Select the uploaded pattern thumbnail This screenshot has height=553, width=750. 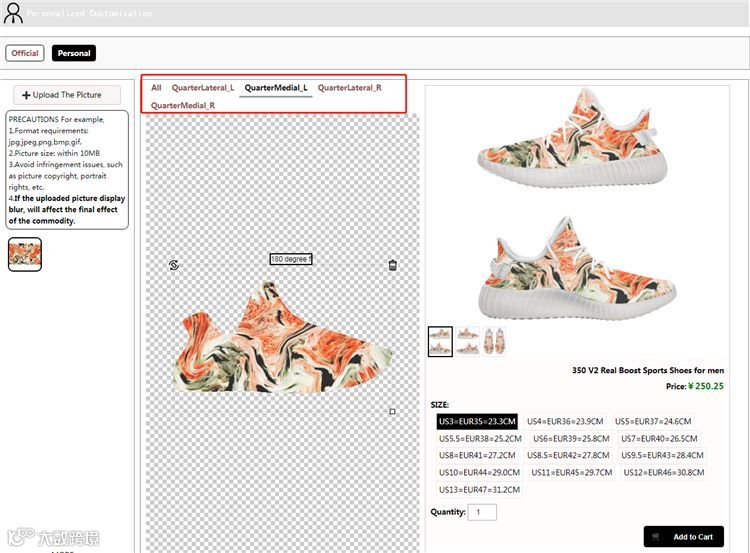[x=25, y=254]
